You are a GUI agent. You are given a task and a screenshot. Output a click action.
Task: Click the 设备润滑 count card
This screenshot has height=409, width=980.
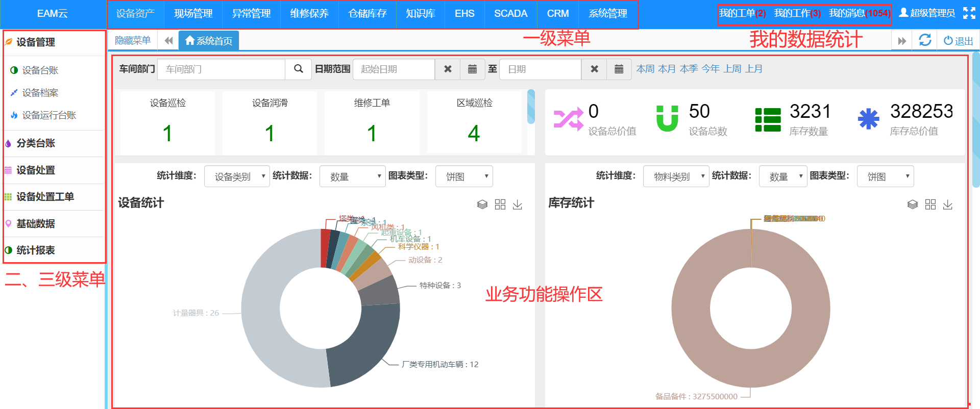pos(269,122)
